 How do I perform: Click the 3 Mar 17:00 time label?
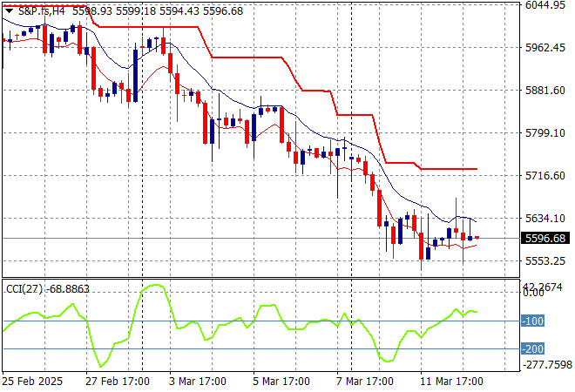[x=198, y=382]
